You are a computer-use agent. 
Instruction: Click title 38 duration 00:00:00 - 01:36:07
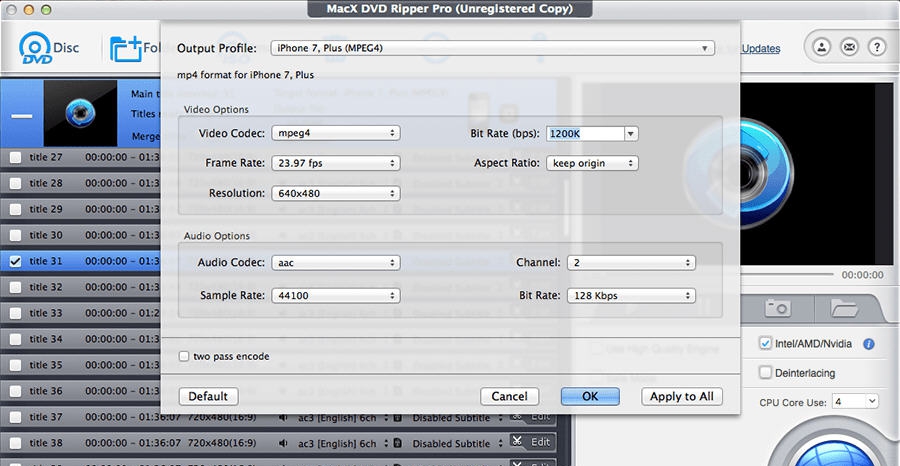coord(133,444)
